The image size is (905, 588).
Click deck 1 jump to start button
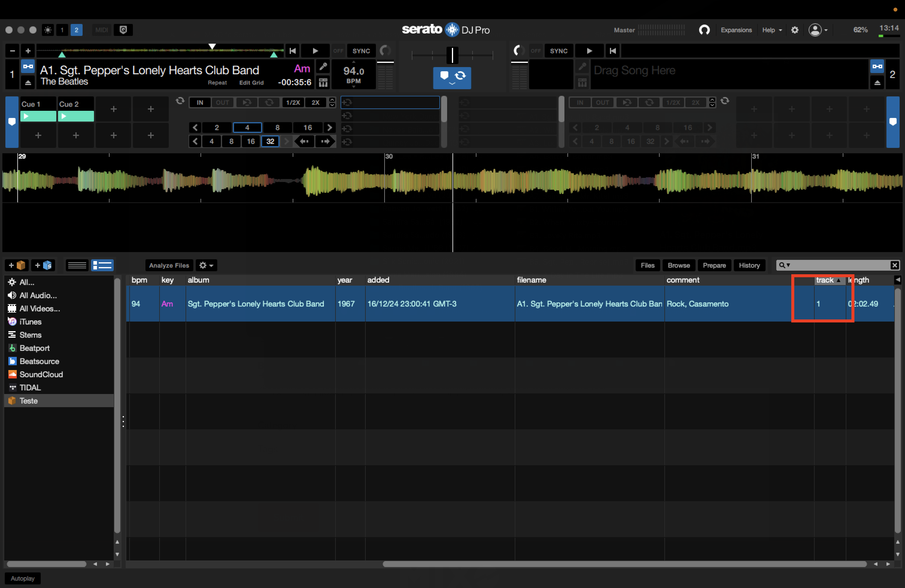tap(292, 51)
